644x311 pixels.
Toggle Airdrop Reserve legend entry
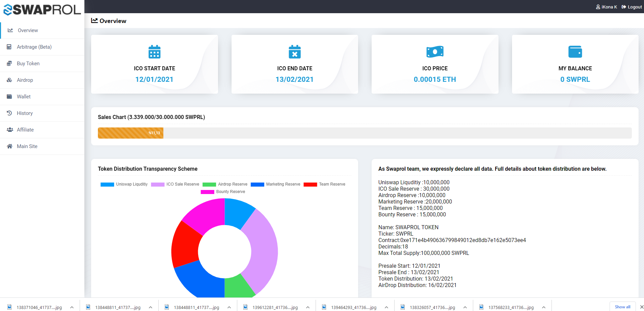tap(225, 184)
